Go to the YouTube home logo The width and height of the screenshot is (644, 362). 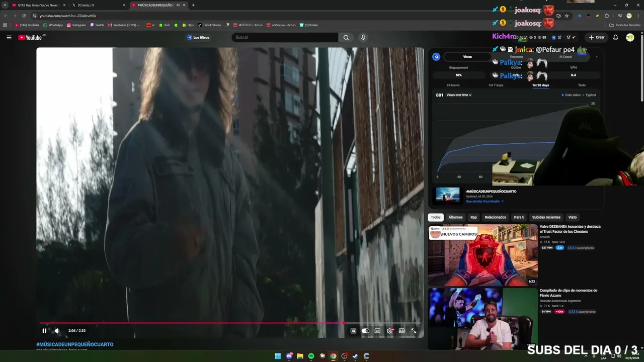tap(30, 37)
